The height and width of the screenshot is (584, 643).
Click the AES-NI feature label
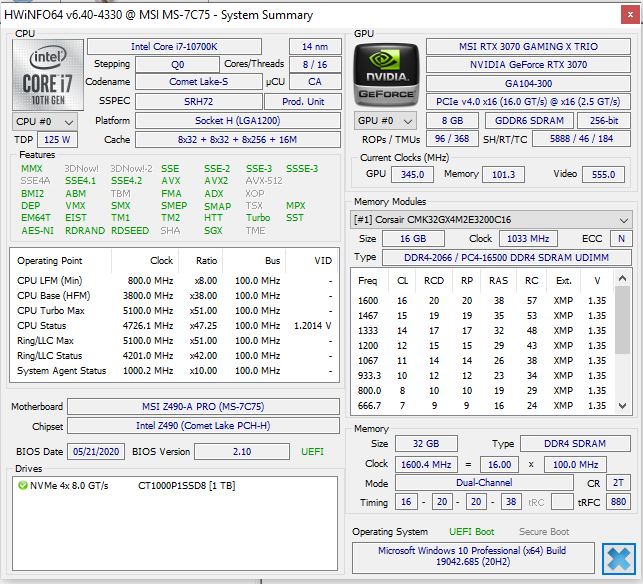tap(37, 231)
